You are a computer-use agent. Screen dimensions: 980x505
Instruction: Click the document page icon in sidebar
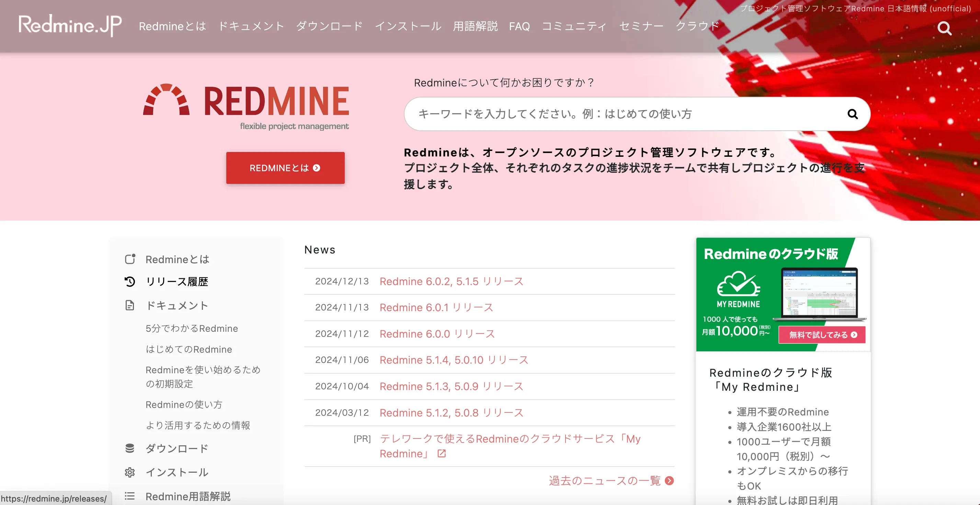tap(130, 305)
